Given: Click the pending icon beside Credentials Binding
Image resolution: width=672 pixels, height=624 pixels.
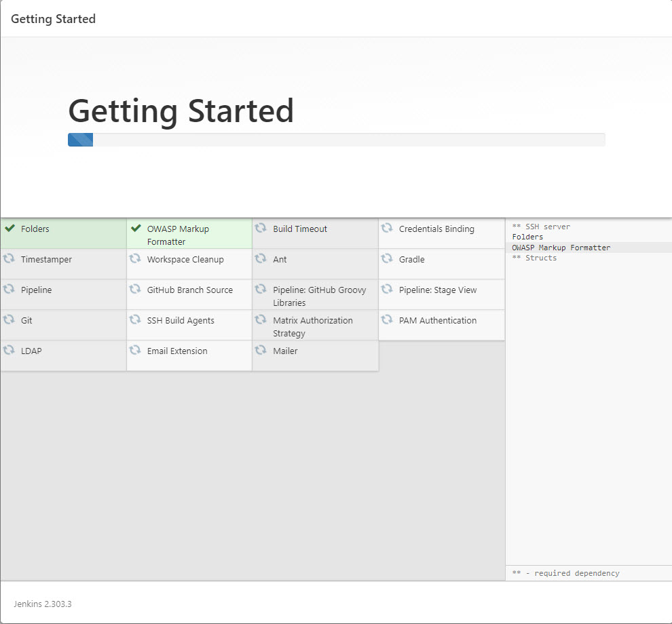Looking at the screenshot, I should [x=387, y=228].
